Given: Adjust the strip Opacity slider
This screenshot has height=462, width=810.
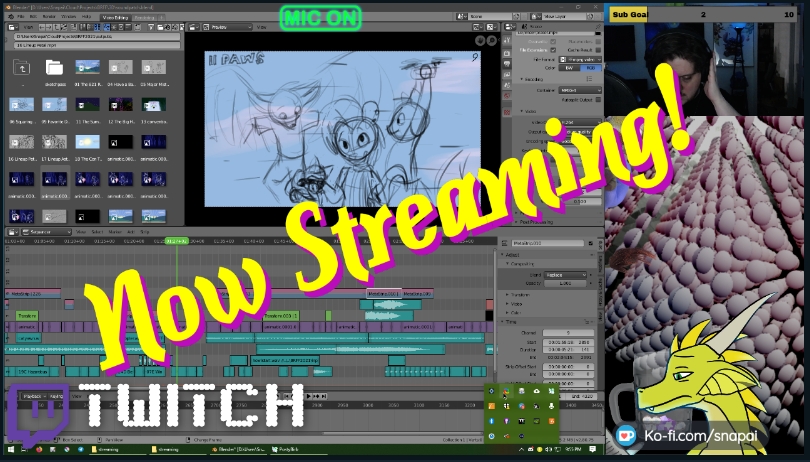Looking at the screenshot, I should tap(566, 283).
